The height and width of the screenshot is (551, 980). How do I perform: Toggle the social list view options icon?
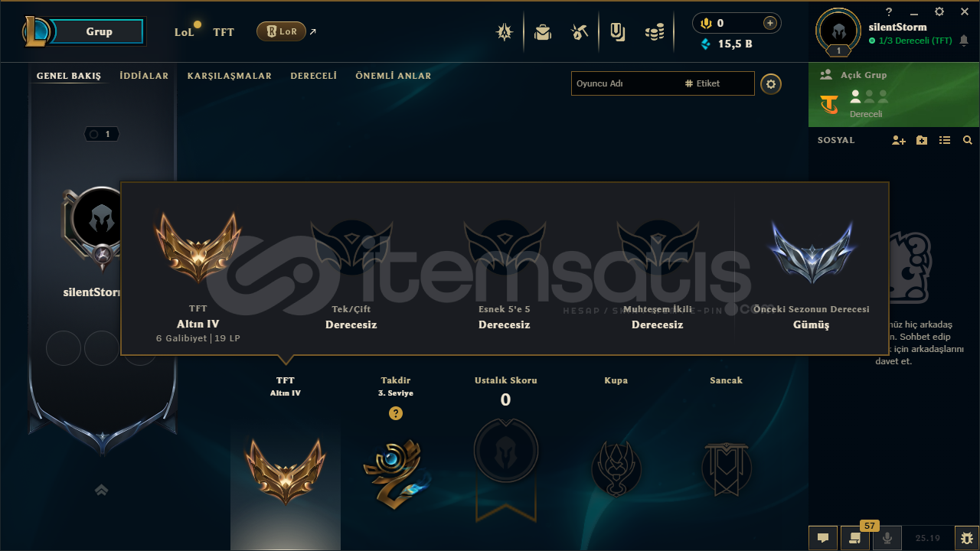(x=945, y=140)
